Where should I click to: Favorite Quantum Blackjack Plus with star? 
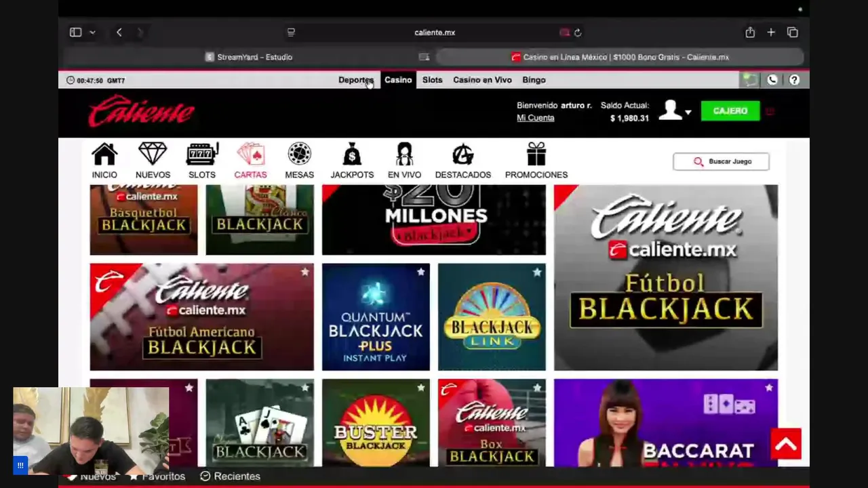421,272
